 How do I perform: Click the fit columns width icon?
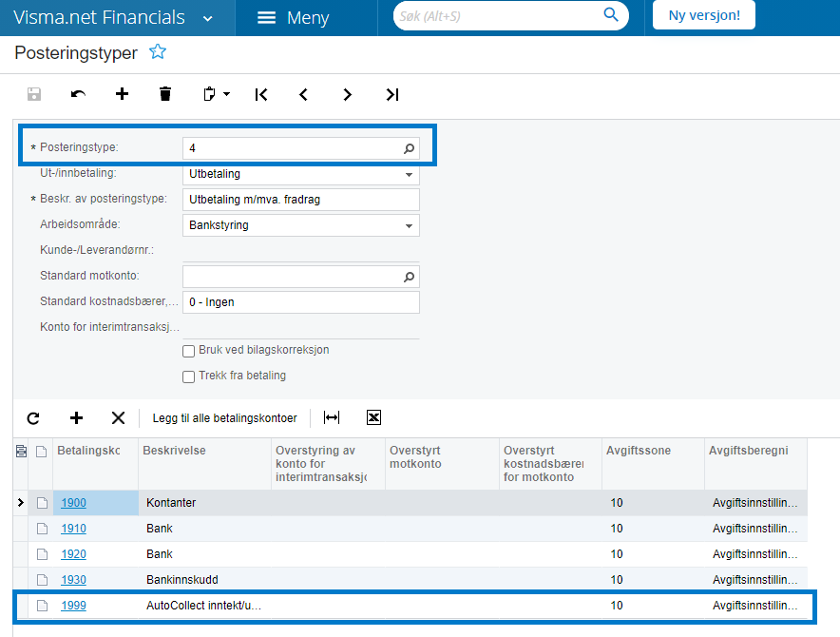tap(332, 417)
